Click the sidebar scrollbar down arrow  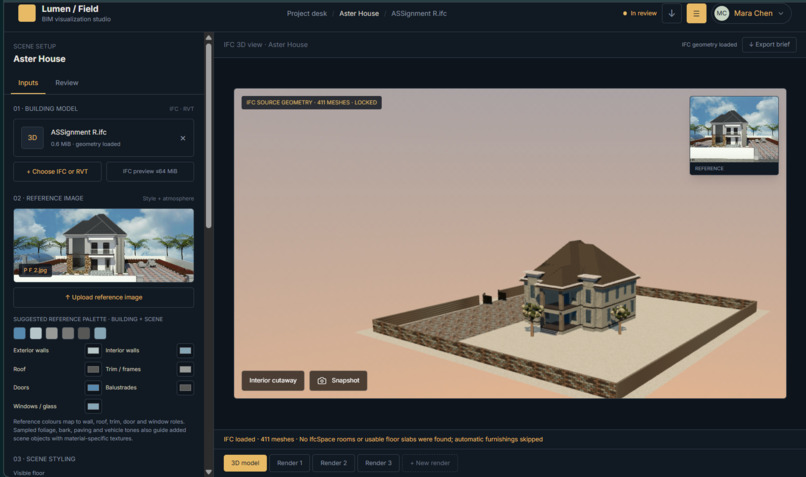tap(208, 471)
